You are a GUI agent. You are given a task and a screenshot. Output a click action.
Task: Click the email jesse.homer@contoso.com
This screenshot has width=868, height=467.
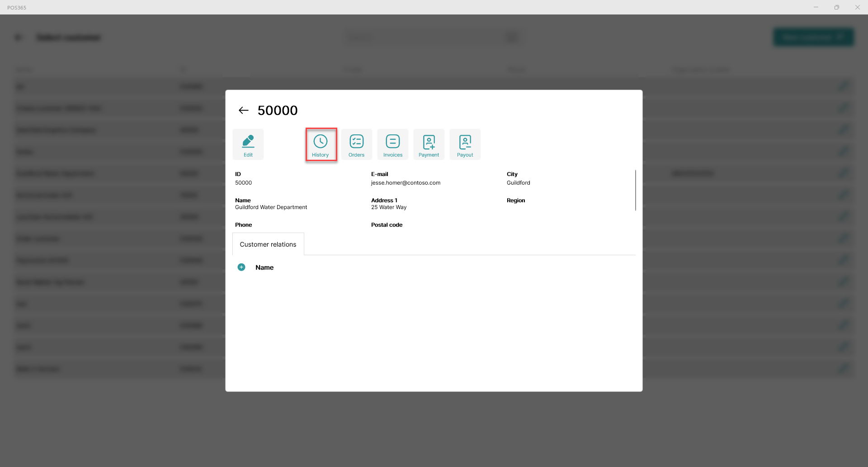406,183
